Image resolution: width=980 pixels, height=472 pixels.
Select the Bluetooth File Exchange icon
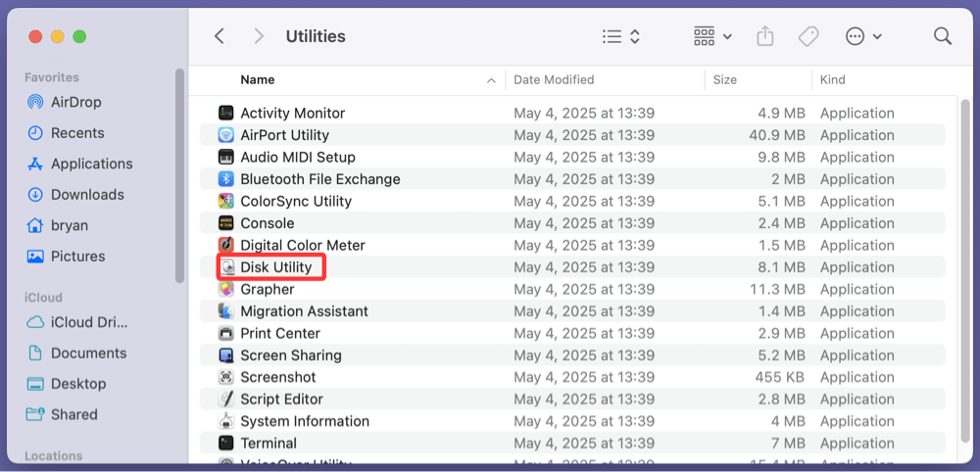[225, 179]
